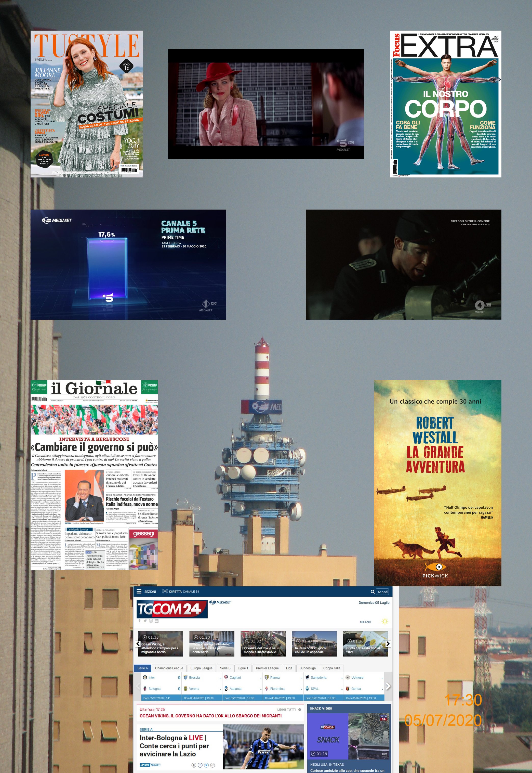Open the Sezioni hamburger menu

point(139,591)
